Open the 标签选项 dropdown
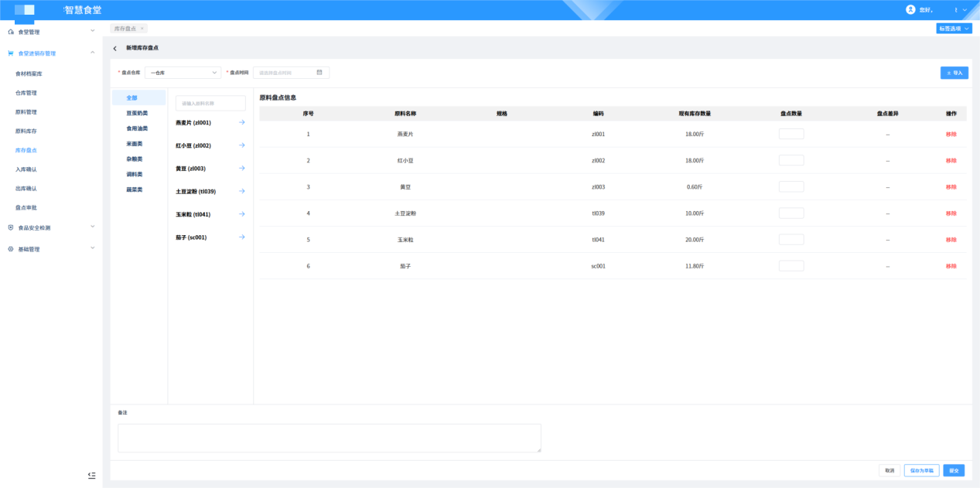 954,29
